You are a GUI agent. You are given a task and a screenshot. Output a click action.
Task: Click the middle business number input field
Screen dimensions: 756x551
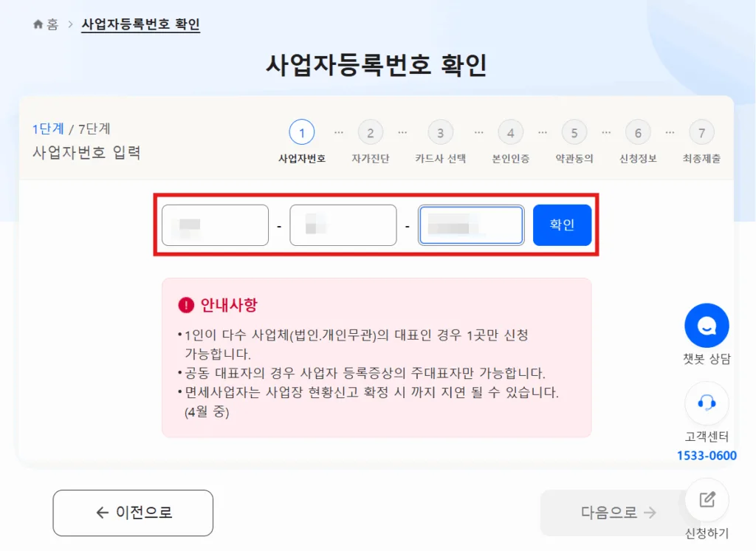pos(343,225)
